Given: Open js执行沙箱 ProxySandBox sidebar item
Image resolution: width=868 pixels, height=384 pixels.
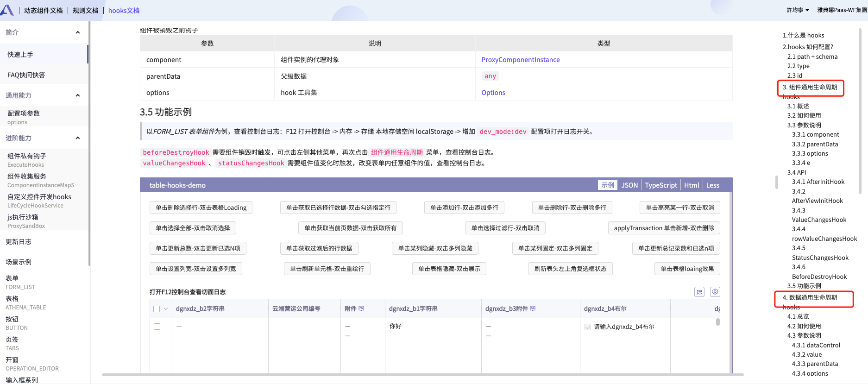Looking at the screenshot, I should click(44, 221).
